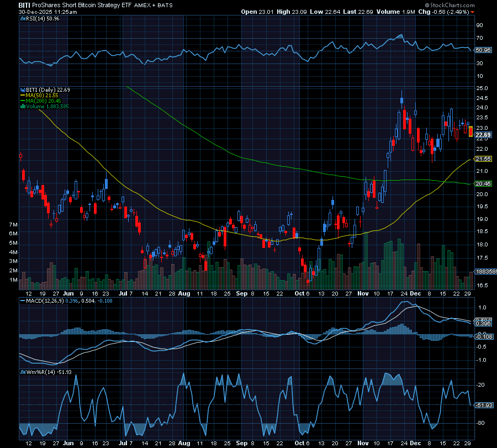Click the 50.96 RSI axis value tag
497x448 pixels.
pyautogui.click(x=483, y=50)
